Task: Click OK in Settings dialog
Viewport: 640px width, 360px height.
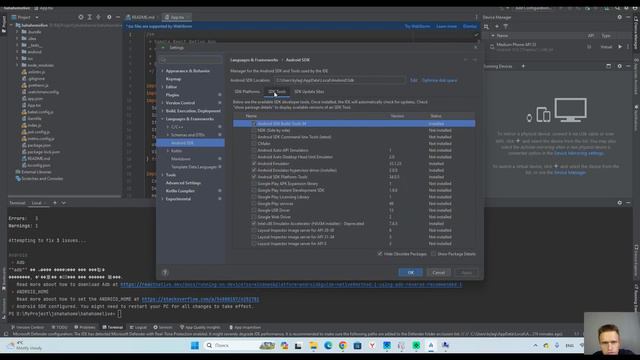Action: coord(410,273)
